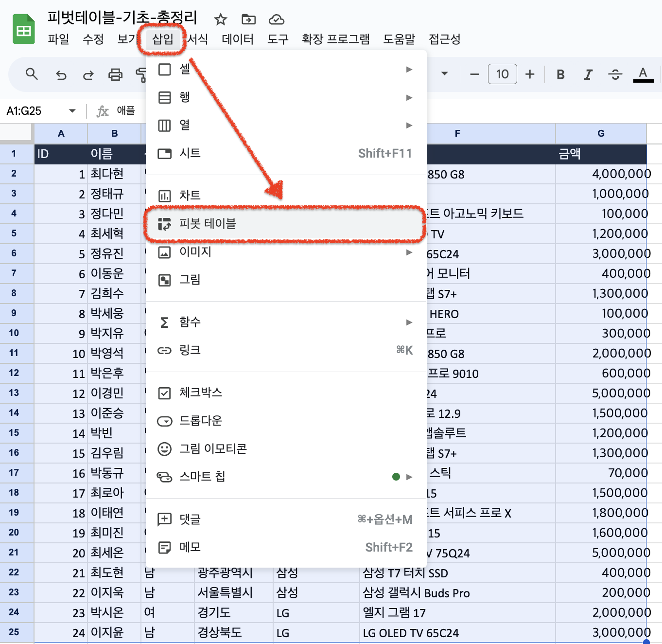Open the 데이터 menu
662x644 pixels.
coord(237,39)
